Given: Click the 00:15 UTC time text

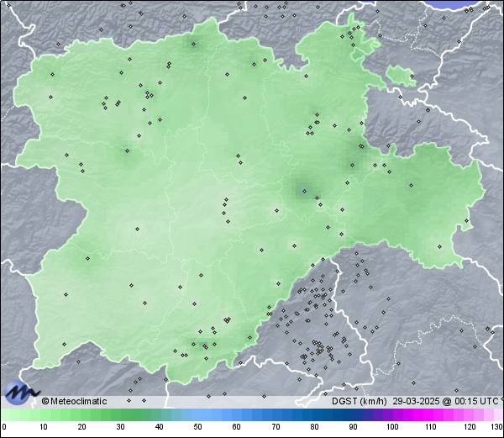Looking at the screenshot, I should click(x=475, y=401).
